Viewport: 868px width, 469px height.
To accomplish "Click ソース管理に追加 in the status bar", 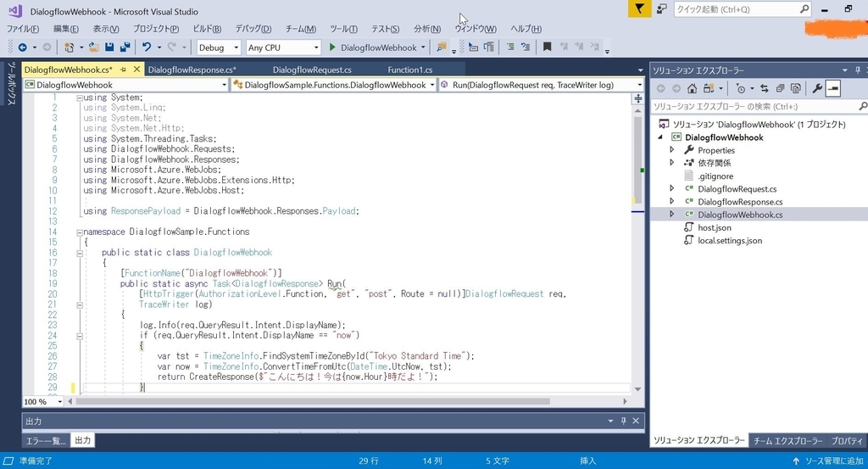I will coord(828,461).
